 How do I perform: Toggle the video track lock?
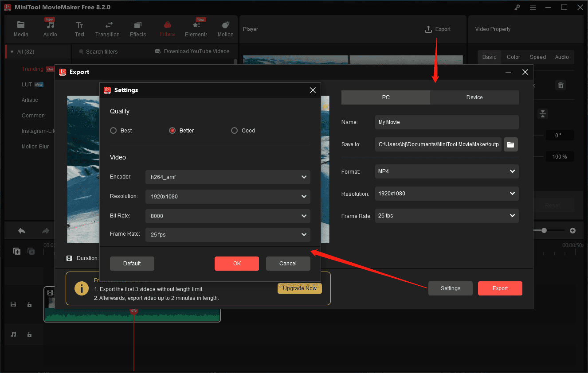click(x=29, y=304)
